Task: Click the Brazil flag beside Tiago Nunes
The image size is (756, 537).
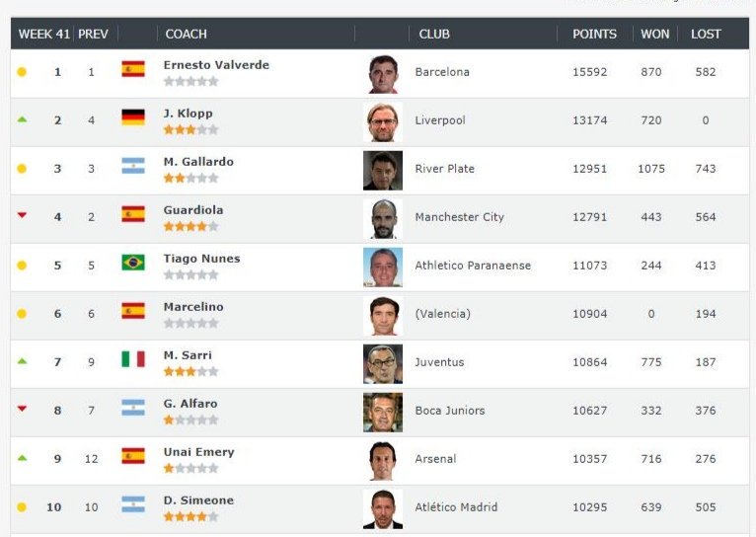Action: pos(133,263)
